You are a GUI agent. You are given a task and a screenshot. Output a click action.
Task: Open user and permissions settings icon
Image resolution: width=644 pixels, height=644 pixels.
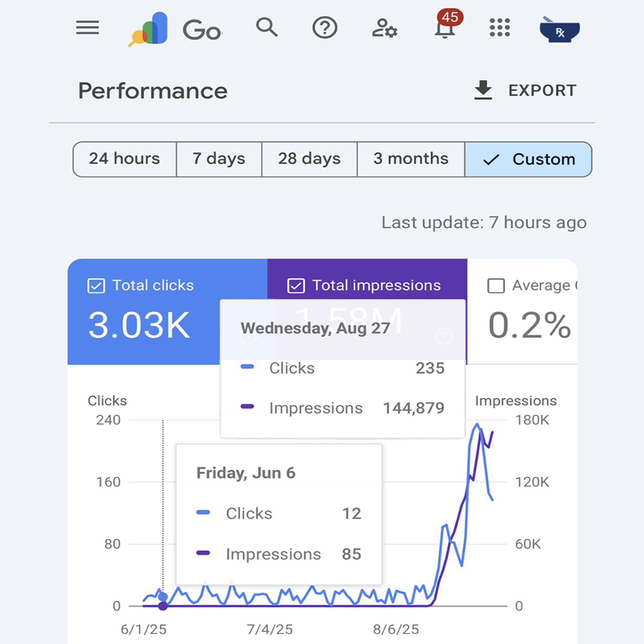pyautogui.click(x=384, y=28)
